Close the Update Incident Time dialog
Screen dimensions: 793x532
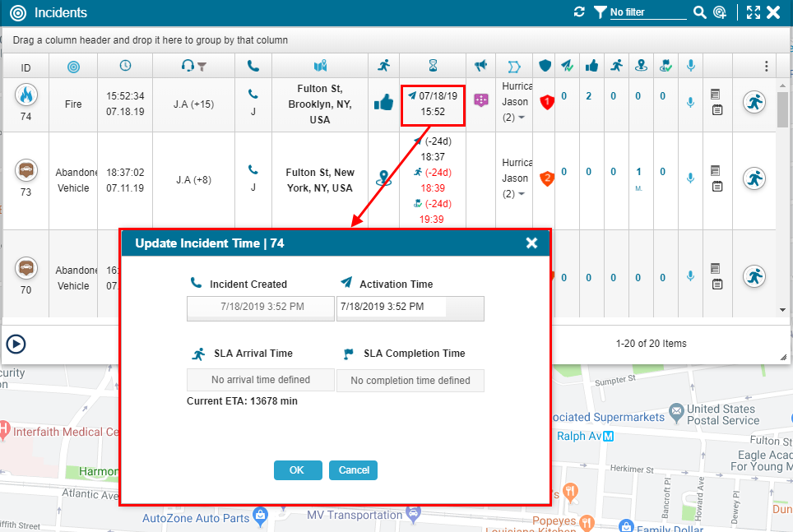(x=531, y=243)
